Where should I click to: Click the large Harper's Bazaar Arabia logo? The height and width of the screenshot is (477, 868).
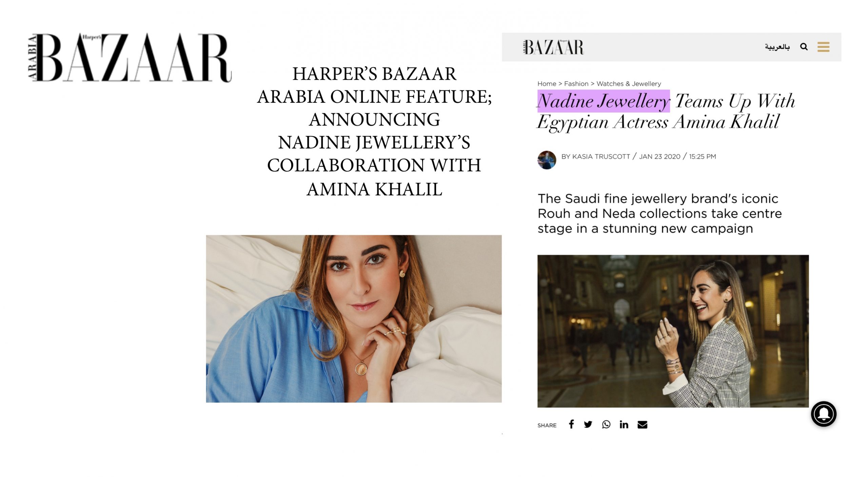[x=130, y=57]
